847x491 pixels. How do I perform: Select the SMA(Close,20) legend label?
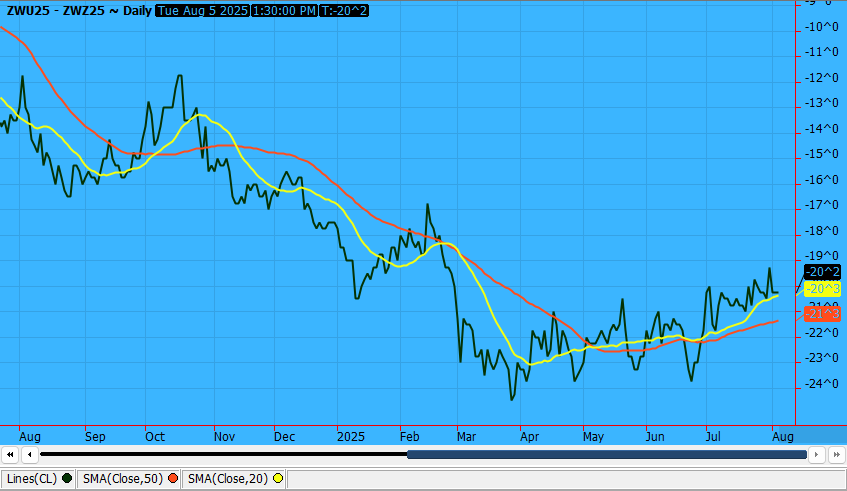229,479
